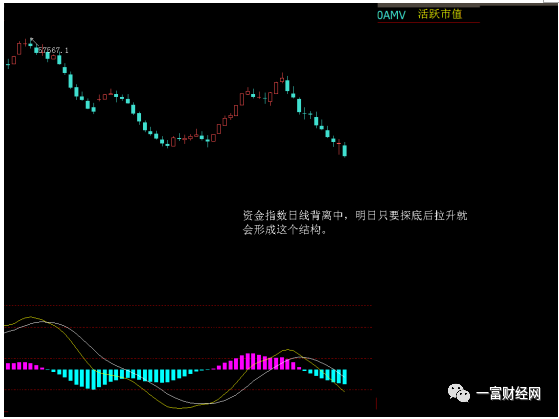Click the 一富财经网 watermark text

(508, 394)
